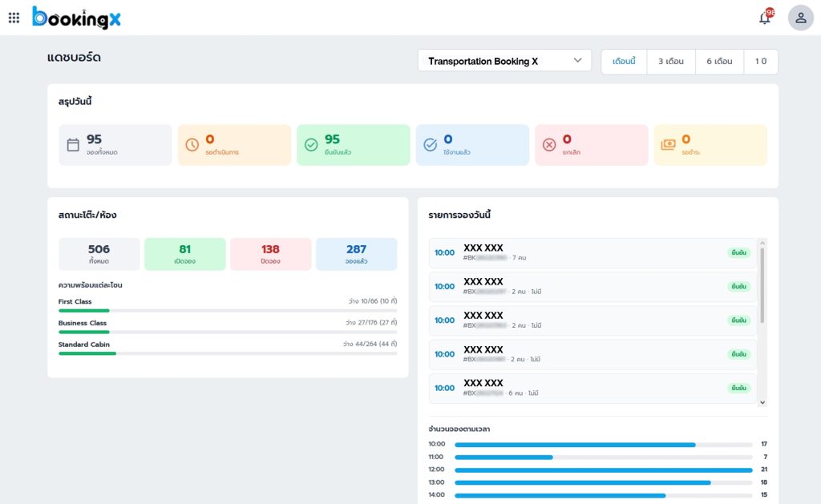Click the BookingX logo
Image resolution: width=821 pixels, height=504 pixels.
pos(77,18)
